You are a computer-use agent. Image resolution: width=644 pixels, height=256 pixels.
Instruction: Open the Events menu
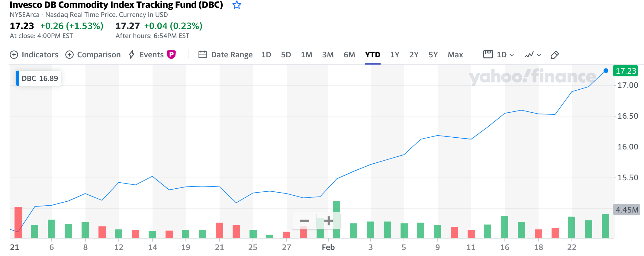(x=152, y=55)
